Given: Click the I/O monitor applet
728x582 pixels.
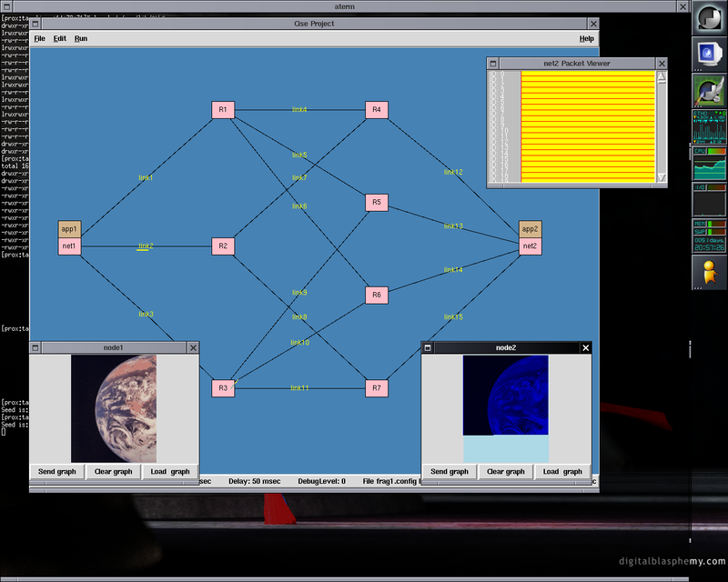Looking at the screenshot, I should (710, 199).
